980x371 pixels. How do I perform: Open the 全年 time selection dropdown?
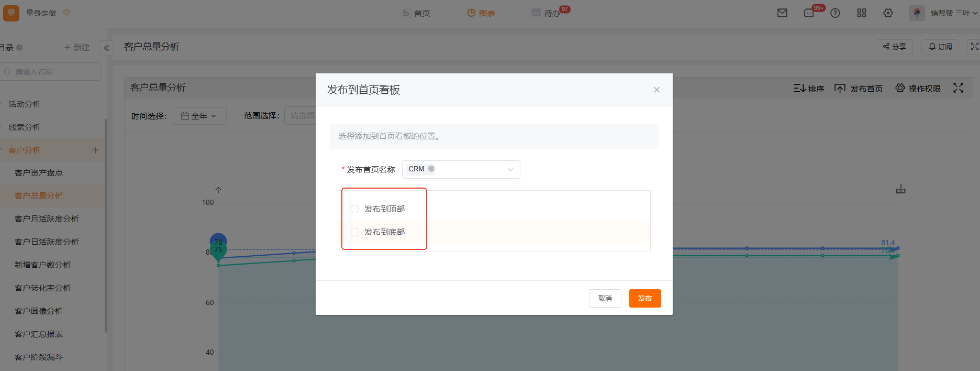(x=199, y=116)
